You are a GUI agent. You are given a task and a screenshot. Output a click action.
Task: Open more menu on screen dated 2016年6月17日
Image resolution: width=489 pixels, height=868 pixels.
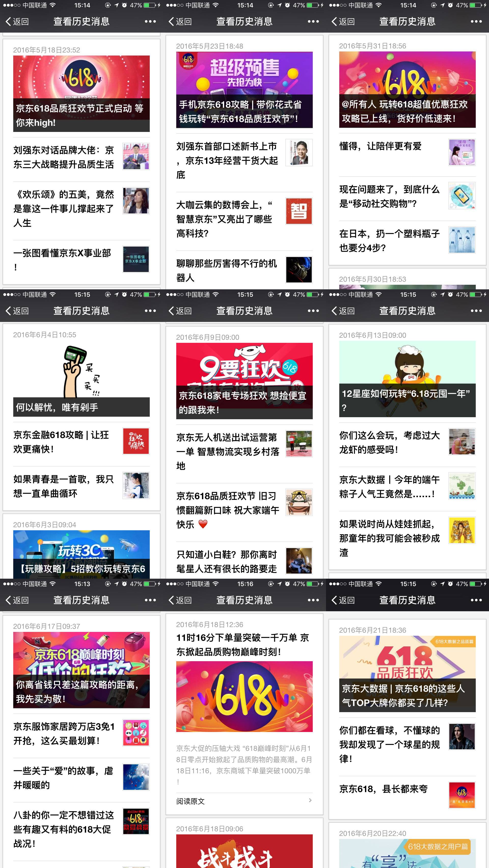click(150, 600)
